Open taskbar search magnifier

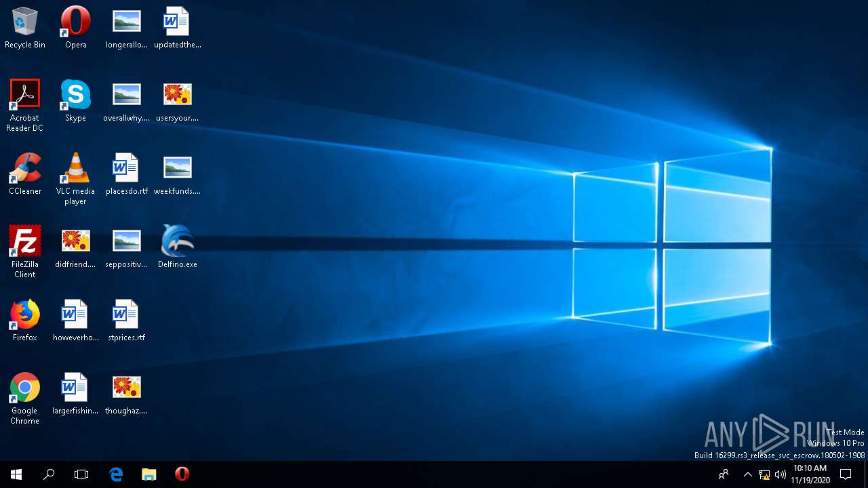point(49,474)
